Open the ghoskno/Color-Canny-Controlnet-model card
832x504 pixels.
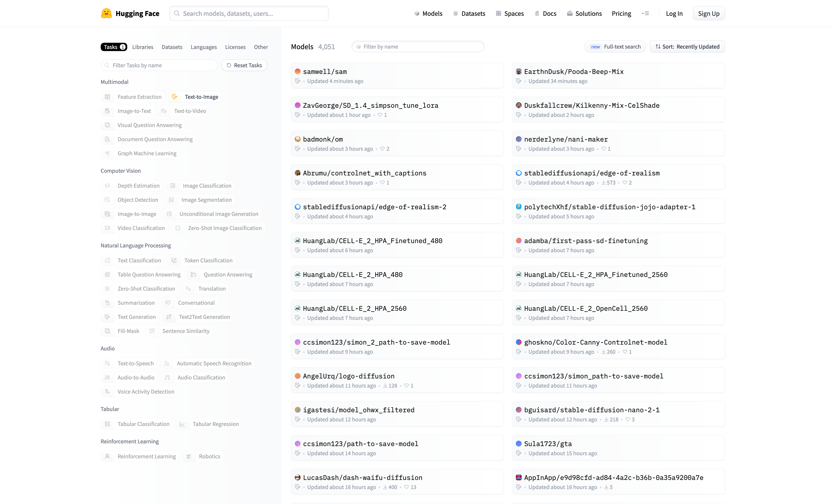coord(618,346)
